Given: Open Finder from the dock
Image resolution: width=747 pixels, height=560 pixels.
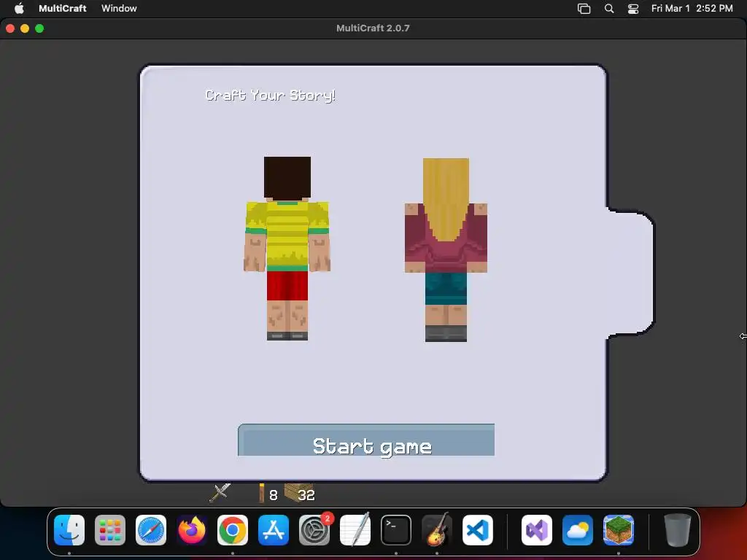Looking at the screenshot, I should click(69, 530).
